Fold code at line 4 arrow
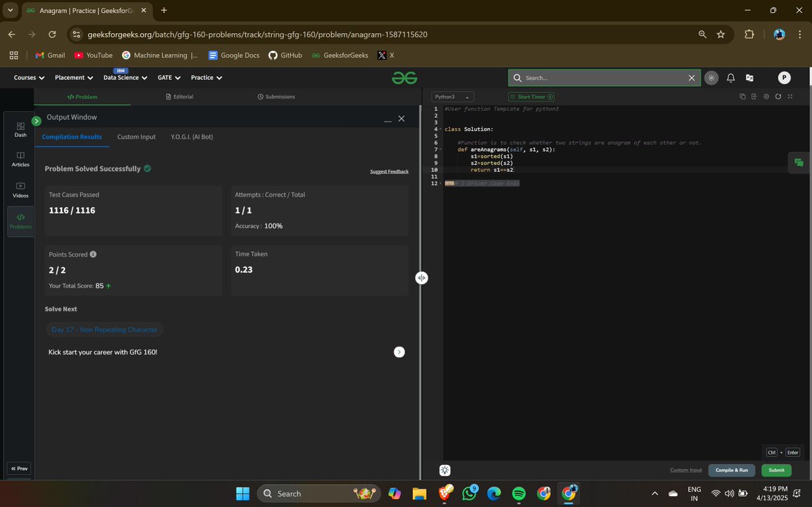 (x=441, y=129)
